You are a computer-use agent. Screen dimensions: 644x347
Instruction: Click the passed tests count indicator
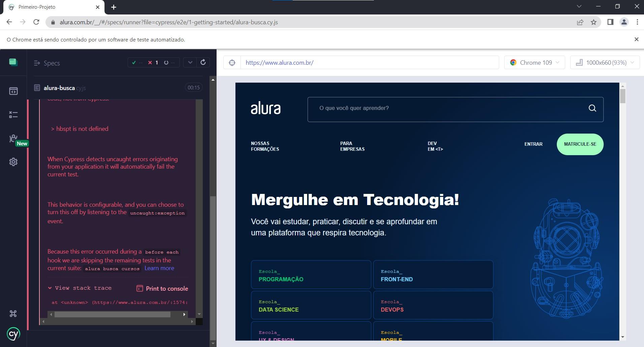[137, 63]
